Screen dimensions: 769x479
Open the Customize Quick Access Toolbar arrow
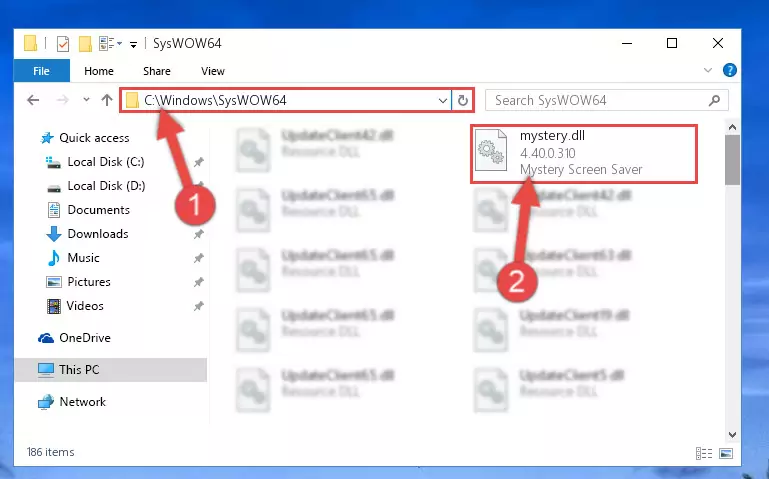click(x=133, y=44)
